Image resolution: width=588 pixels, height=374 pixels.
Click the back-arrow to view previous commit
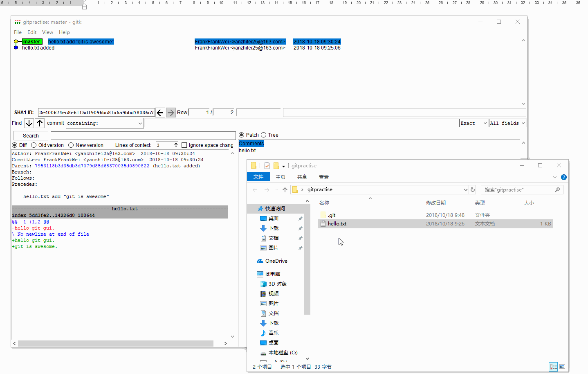pyautogui.click(x=160, y=112)
